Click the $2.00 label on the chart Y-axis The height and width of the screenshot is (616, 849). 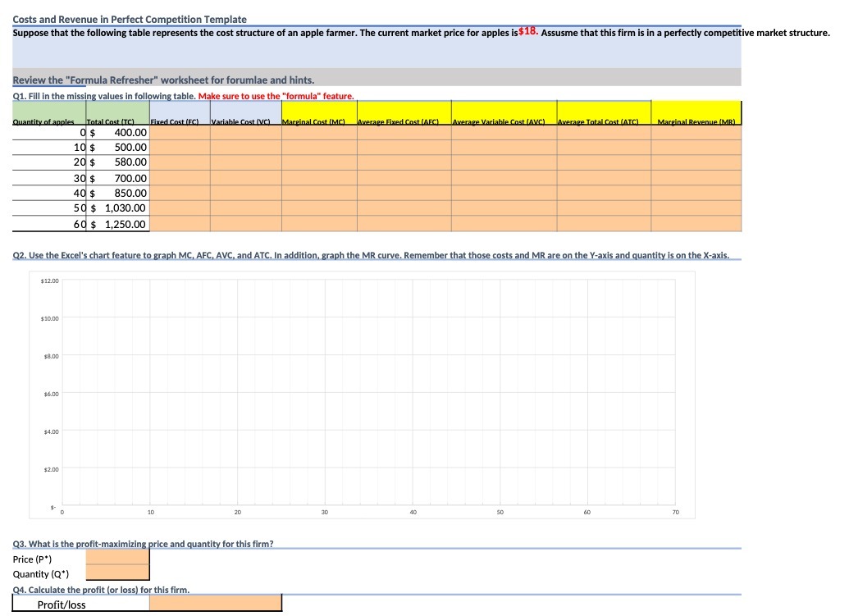click(x=52, y=469)
